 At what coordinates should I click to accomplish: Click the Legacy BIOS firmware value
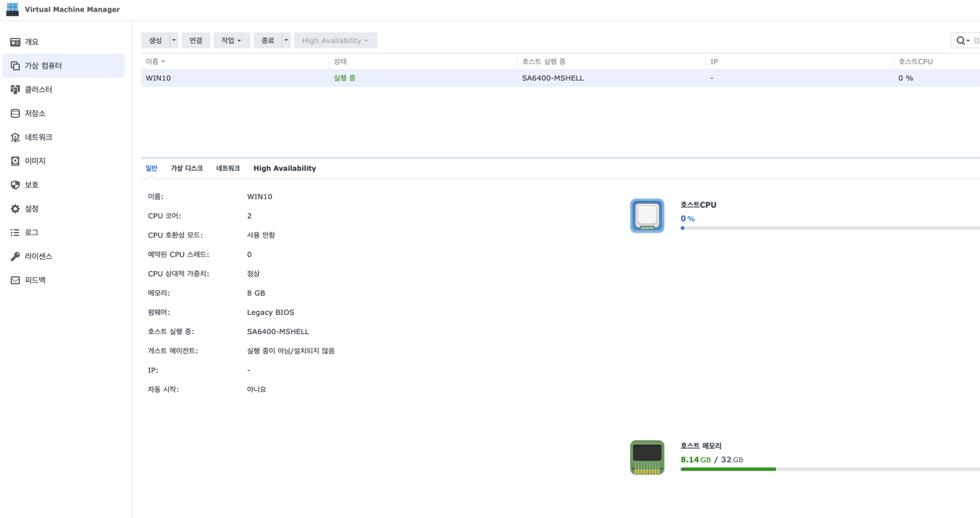click(x=270, y=313)
